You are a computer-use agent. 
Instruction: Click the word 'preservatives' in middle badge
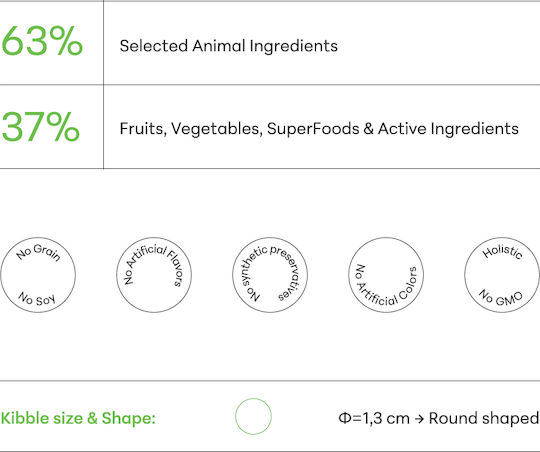point(287,272)
